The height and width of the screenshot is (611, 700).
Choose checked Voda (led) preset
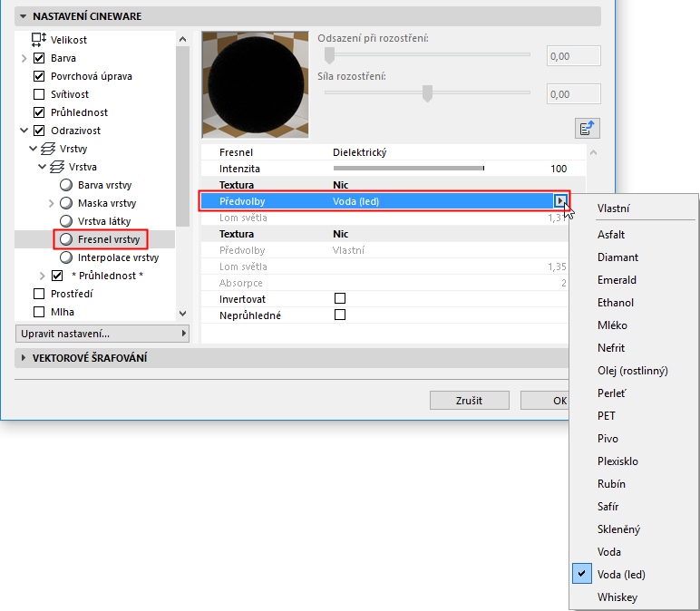(x=634, y=575)
